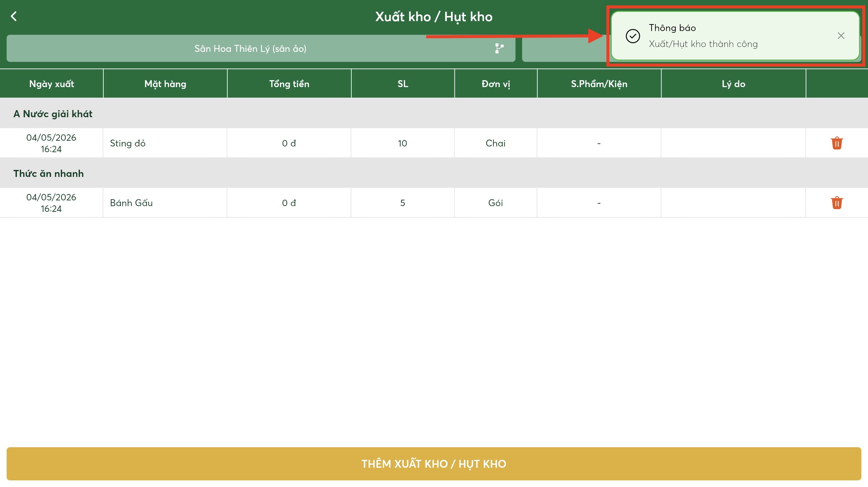Click the Lý do column header
The width and height of the screenshot is (868, 487).
(x=734, y=83)
